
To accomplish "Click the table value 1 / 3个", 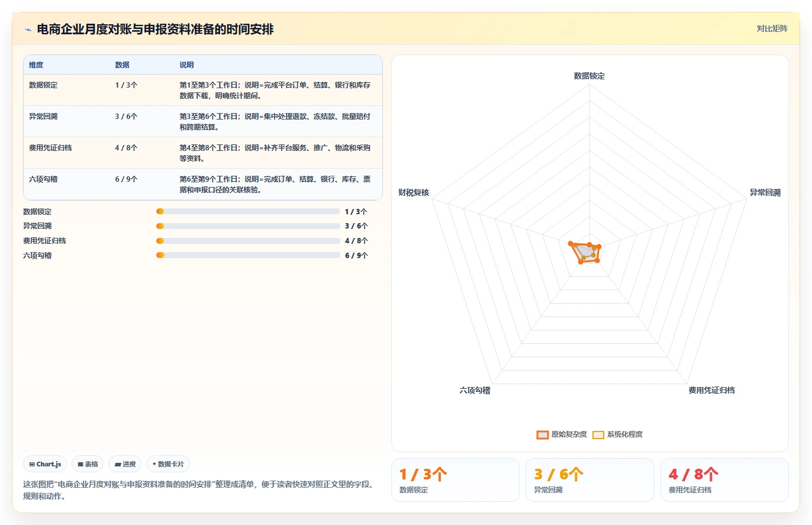I will pyautogui.click(x=126, y=85).
